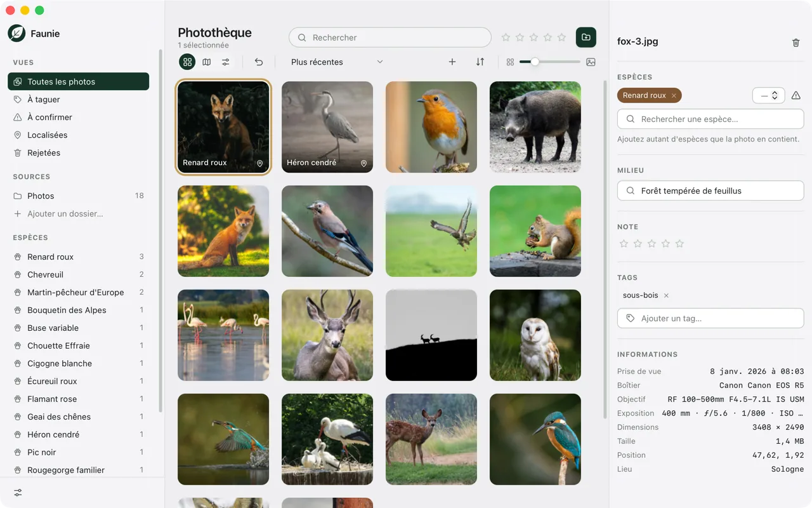
Task: Click the location pin on the Renard roux thumbnail
Action: click(259, 163)
